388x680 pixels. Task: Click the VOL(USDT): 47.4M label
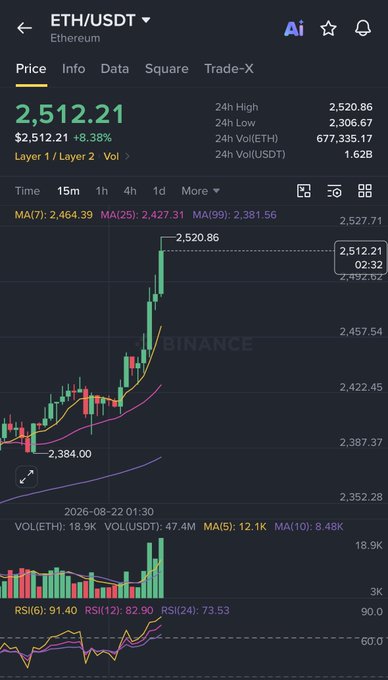[150, 527]
